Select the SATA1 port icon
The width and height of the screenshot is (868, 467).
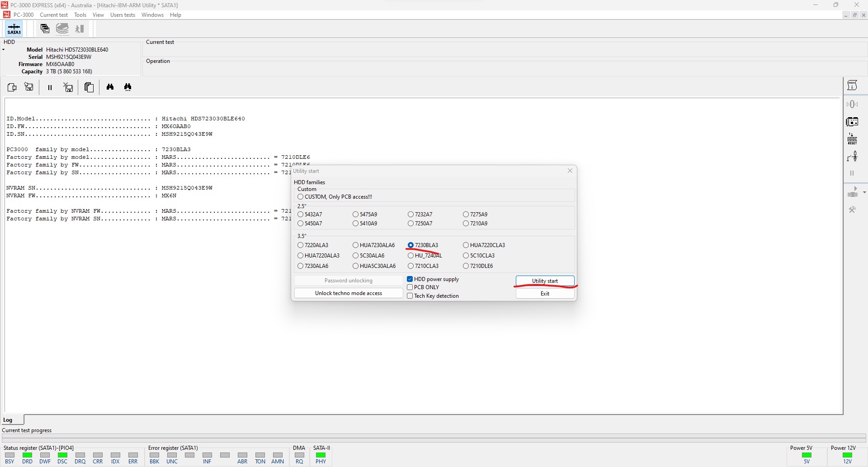(x=14, y=29)
